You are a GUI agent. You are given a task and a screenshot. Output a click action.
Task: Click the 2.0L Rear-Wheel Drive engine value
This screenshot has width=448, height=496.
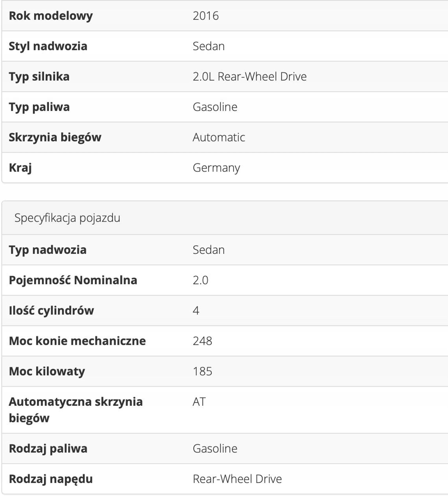[x=250, y=77]
